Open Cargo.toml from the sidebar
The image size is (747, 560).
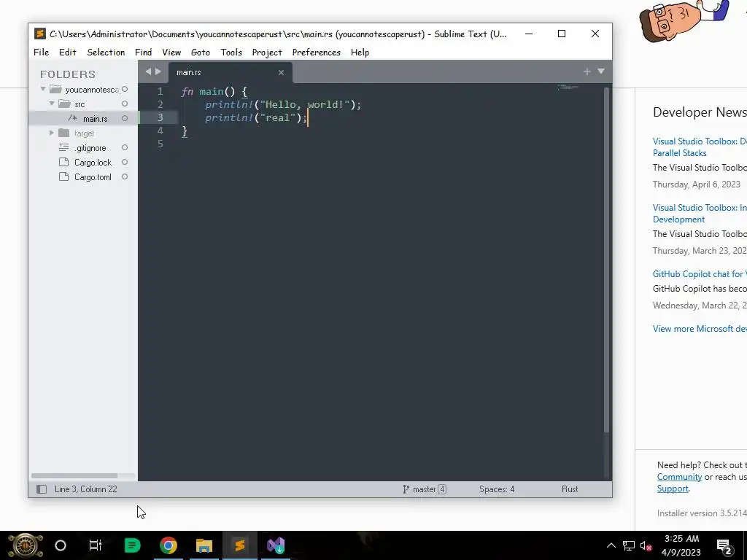93,177
